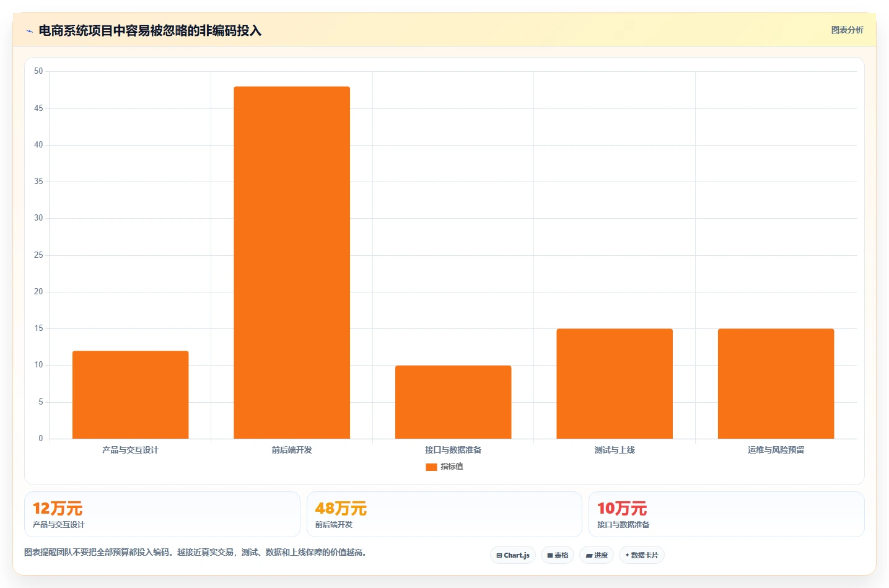Click the tall 前后端开发 bar

coord(292,263)
